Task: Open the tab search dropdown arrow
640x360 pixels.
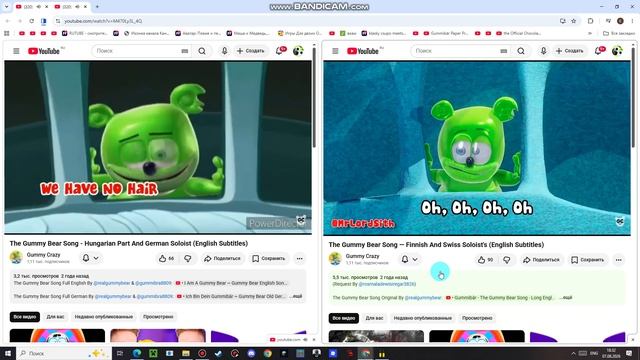Action: (x=7, y=7)
